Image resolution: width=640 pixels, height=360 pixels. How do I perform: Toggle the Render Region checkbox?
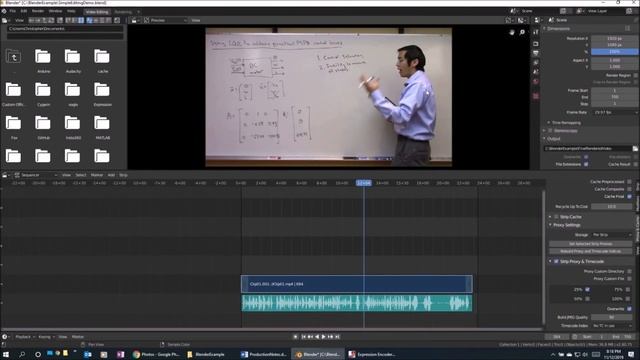635,76
